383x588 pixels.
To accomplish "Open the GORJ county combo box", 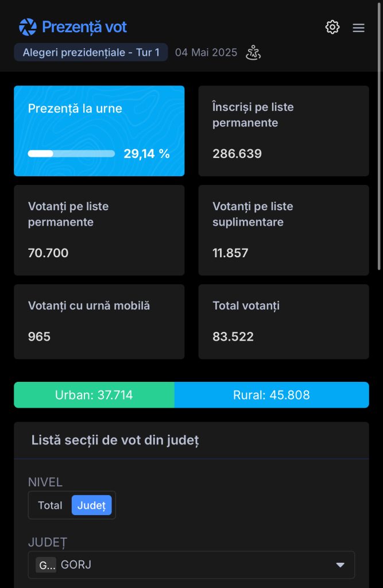I will click(x=191, y=565).
